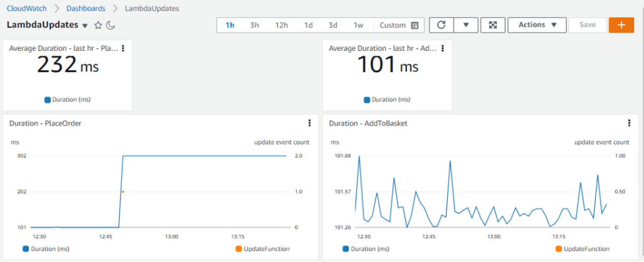The width and height of the screenshot is (644, 262).
Task: Select the 3h time range
Action: (x=254, y=25)
